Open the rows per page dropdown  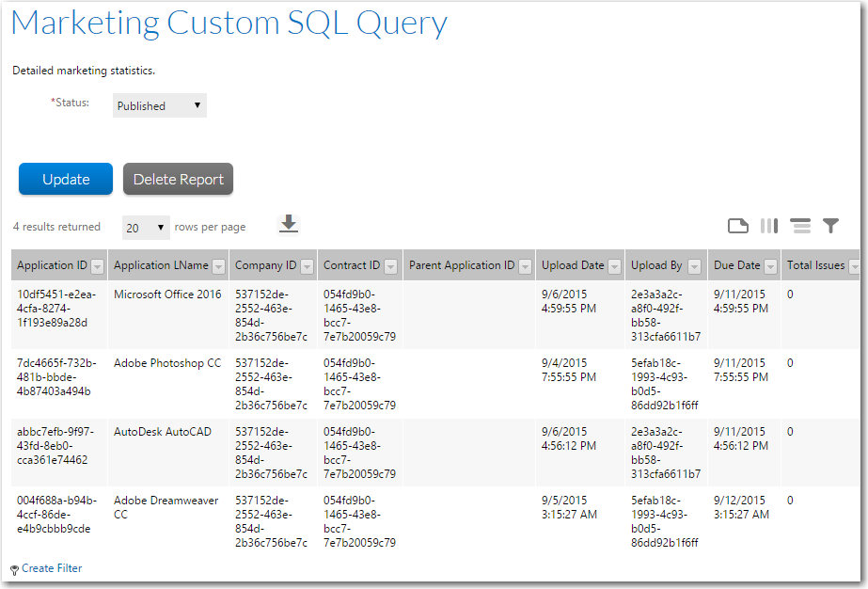pos(146,228)
